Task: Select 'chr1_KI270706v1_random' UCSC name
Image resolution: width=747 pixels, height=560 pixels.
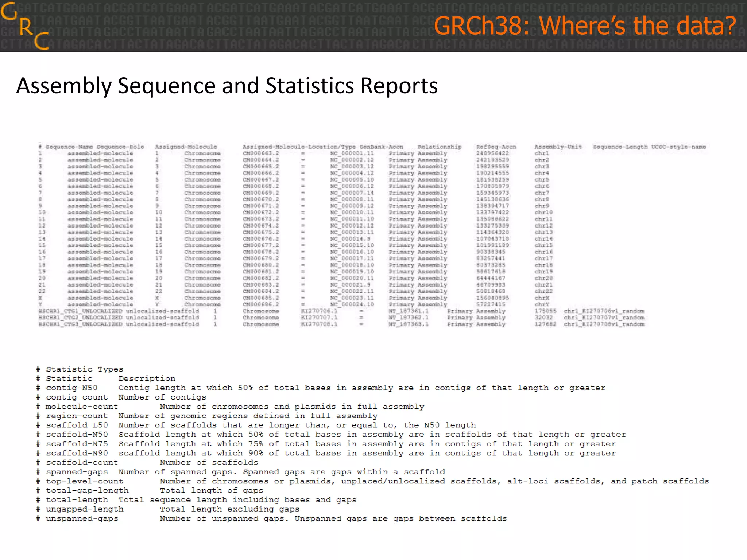Action: [604, 311]
